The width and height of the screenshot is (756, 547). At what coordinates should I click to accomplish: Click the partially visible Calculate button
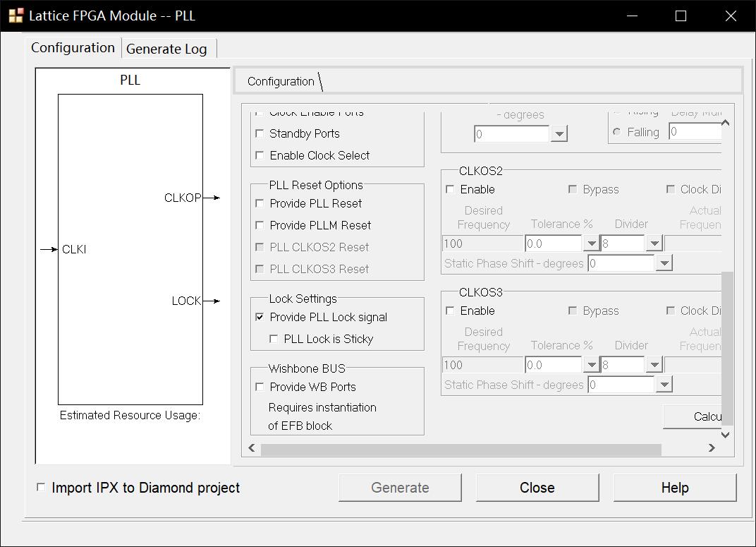pos(693,416)
